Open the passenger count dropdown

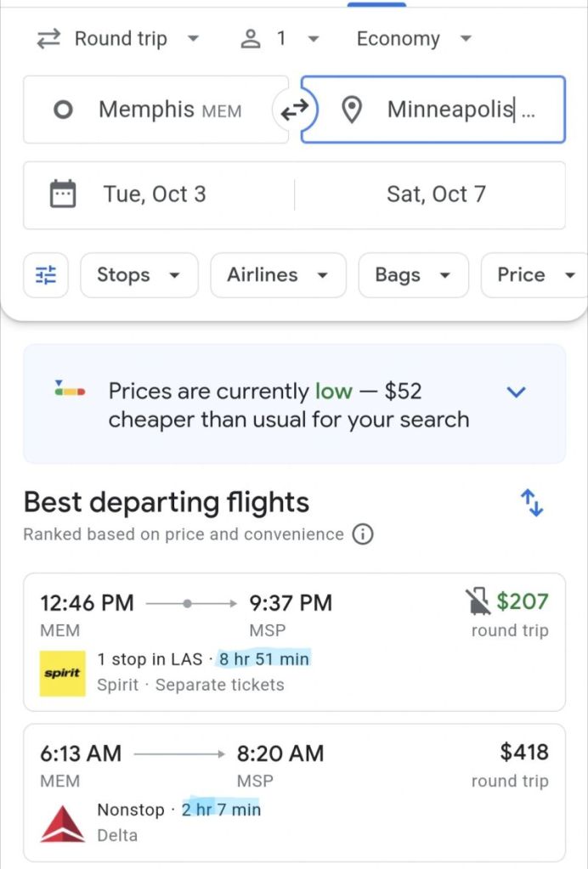pyautogui.click(x=280, y=39)
